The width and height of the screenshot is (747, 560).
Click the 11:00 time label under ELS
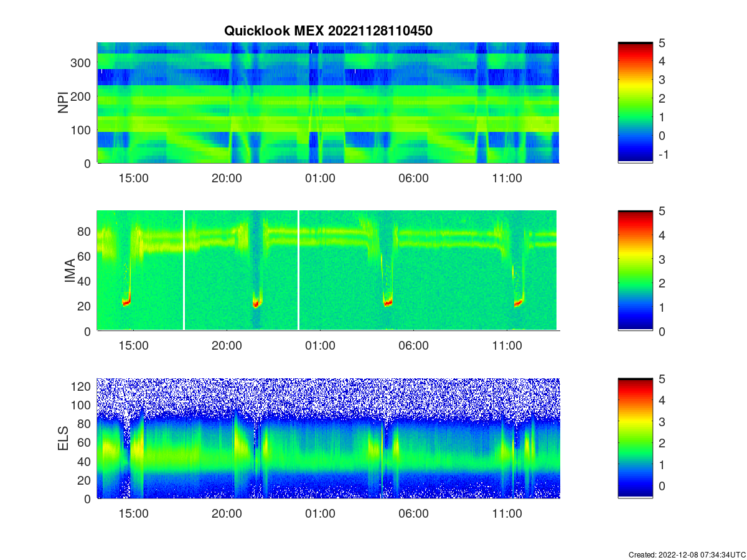coord(507,514)
